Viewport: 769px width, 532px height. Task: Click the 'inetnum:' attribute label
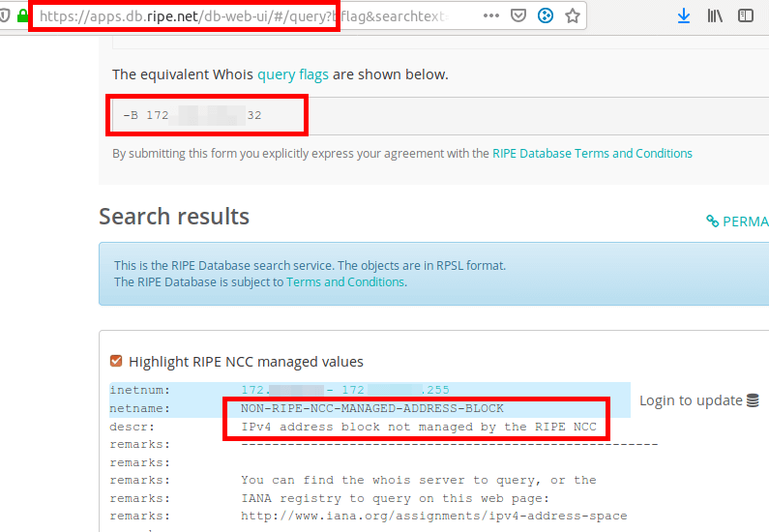click(139, 390)
